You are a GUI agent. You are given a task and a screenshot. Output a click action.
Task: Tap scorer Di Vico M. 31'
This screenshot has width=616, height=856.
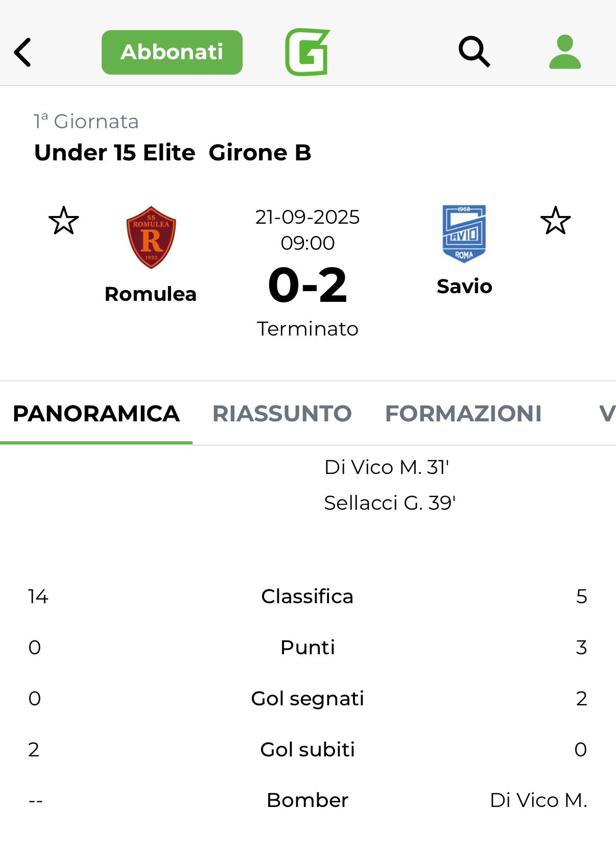coord(387,467)
